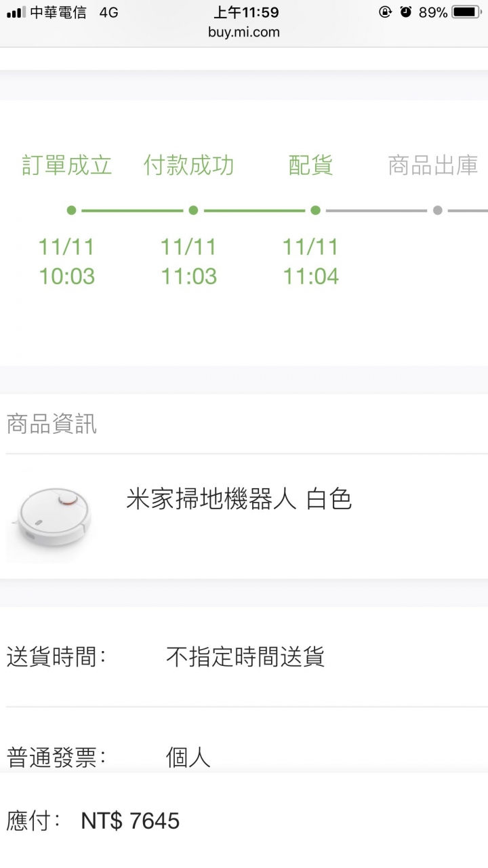The height and width of the screenshot is (868, 488).
Task: Click the 配貨 green progress dot
Action: [x=315, y=210]
